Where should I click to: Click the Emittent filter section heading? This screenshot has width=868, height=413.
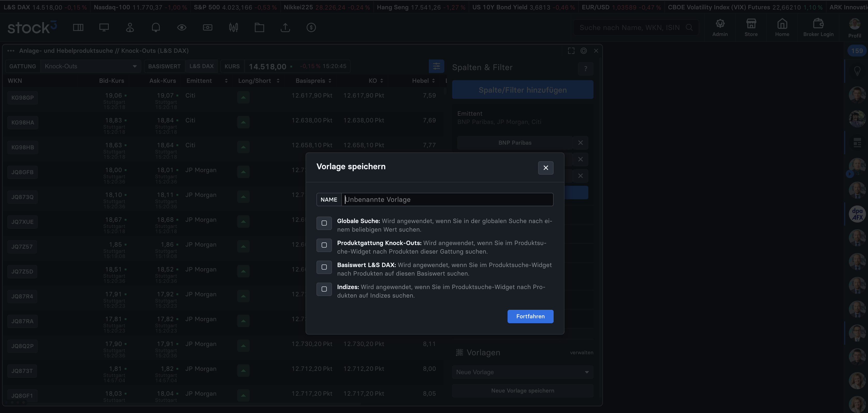click(469, 114)
